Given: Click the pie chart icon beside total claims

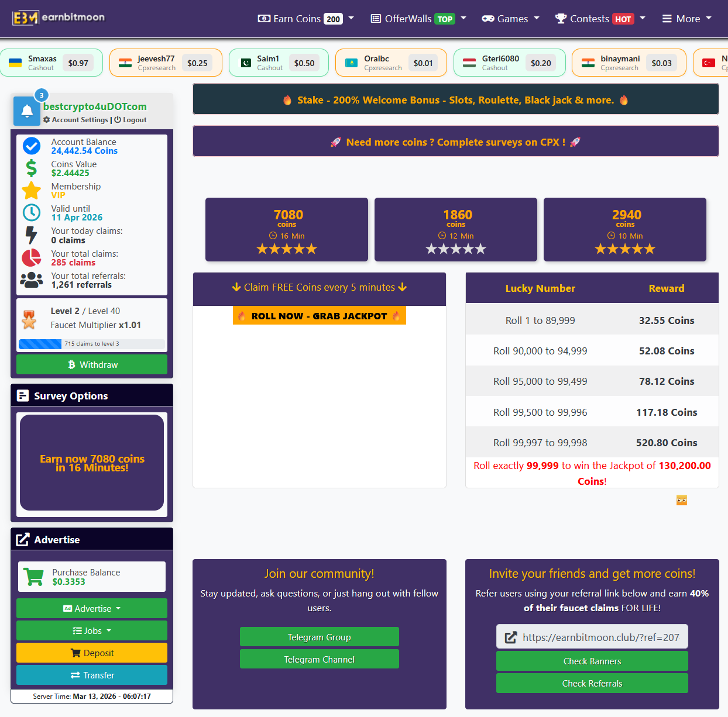Looking at the screenshot, I should [x=32, y=257].
